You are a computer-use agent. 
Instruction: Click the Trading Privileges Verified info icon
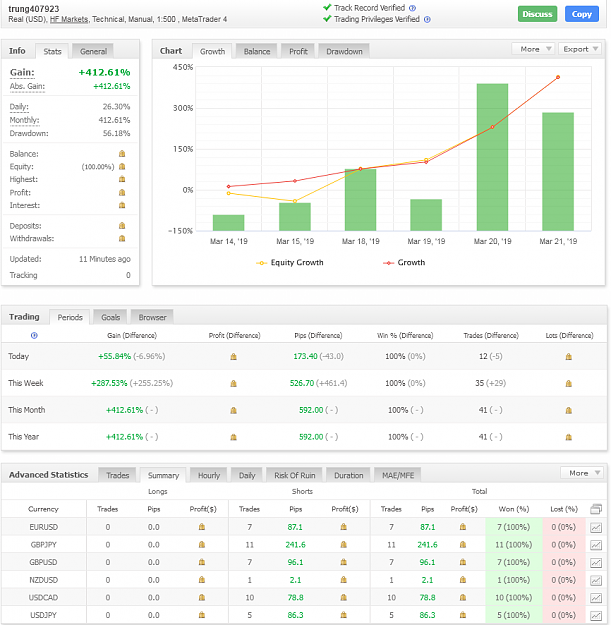(427, 19)
